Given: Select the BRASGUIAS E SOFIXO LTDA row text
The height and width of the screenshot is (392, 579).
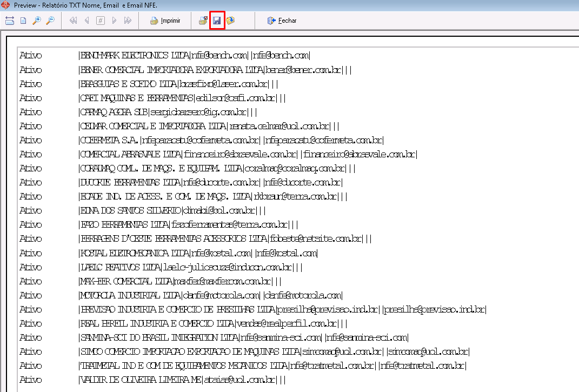Looking at the screenshot, I should (x=178, y=84).
